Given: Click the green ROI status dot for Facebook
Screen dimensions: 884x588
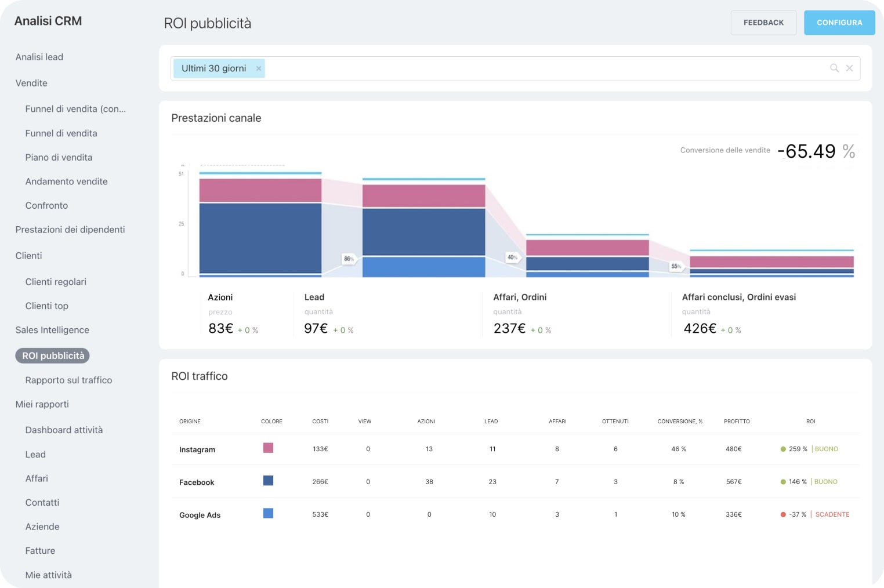Looking at the screenshot, I should click(784, 481).
